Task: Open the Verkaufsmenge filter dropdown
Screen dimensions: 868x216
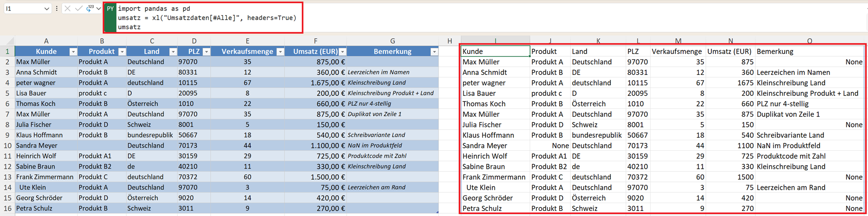Action: (x=280, y=52)
